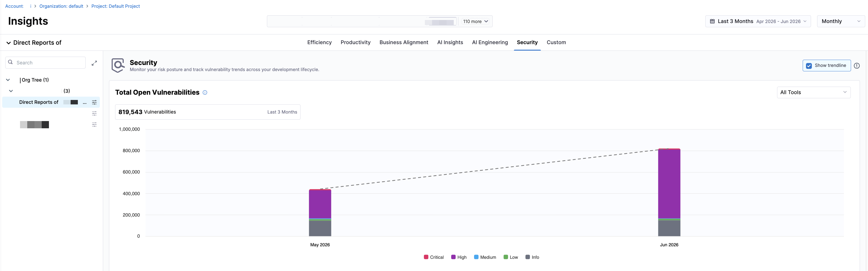
Task: Expand the 110 more selector
Action: point(475,22)
